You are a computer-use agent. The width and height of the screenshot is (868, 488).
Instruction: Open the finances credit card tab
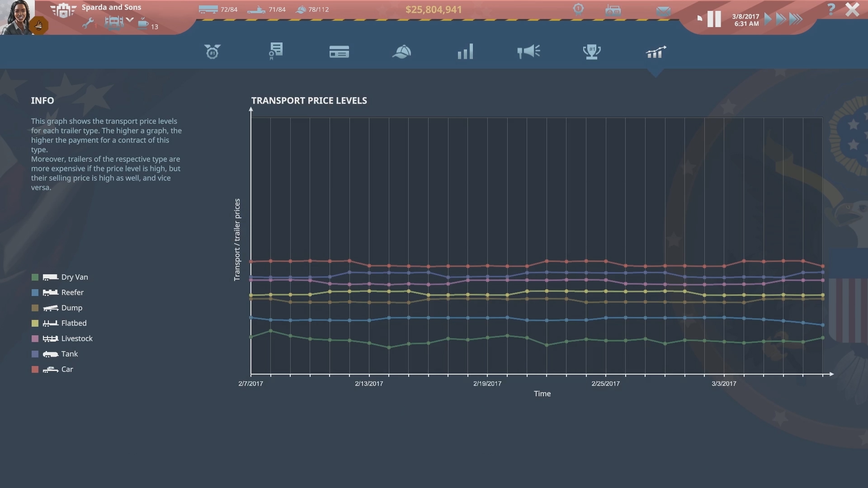click(340, 52)
